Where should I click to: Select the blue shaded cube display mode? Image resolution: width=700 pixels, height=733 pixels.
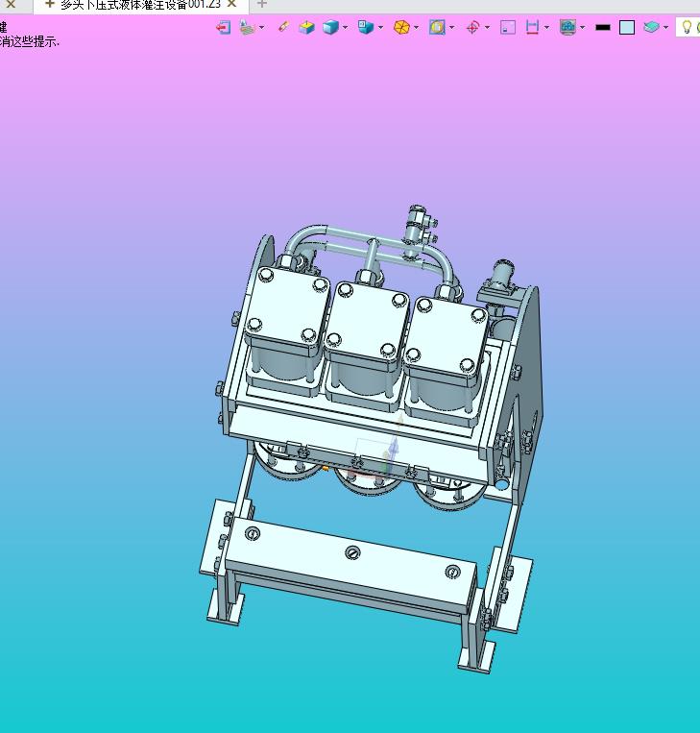tap(331, 28)
